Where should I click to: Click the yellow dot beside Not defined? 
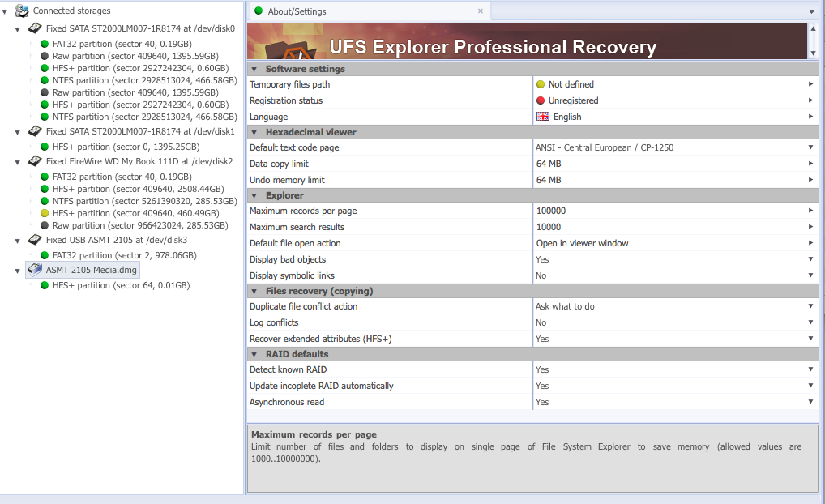541,84
